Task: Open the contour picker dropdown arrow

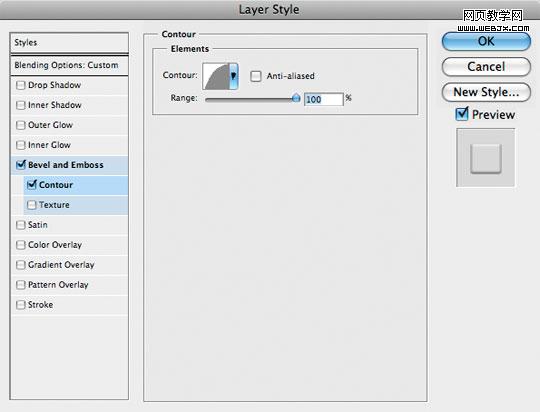Action: point(233,76)
